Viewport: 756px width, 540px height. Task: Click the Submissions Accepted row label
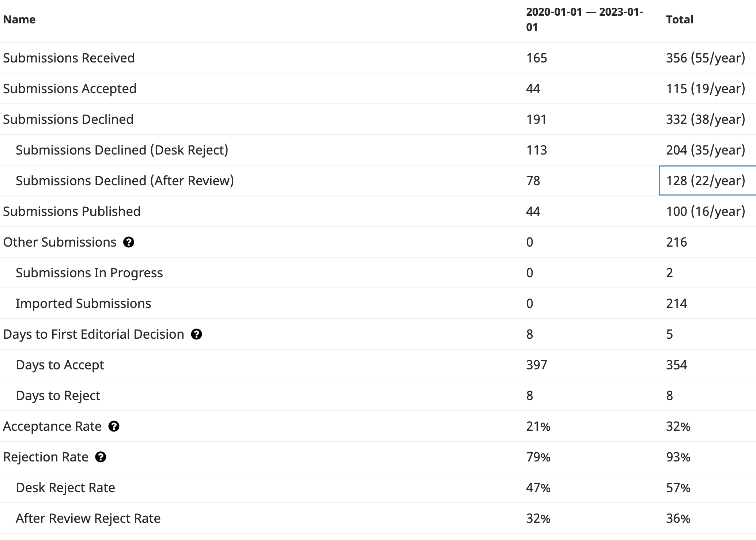70,89
